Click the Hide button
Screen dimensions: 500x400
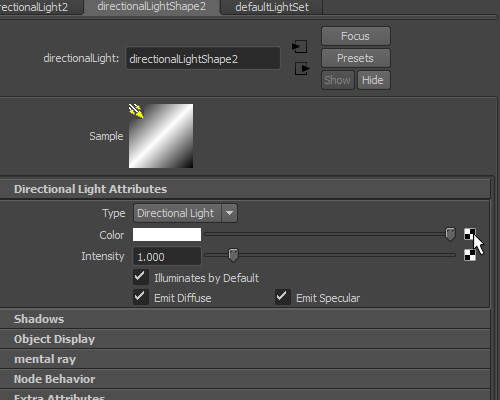[374, 80]
